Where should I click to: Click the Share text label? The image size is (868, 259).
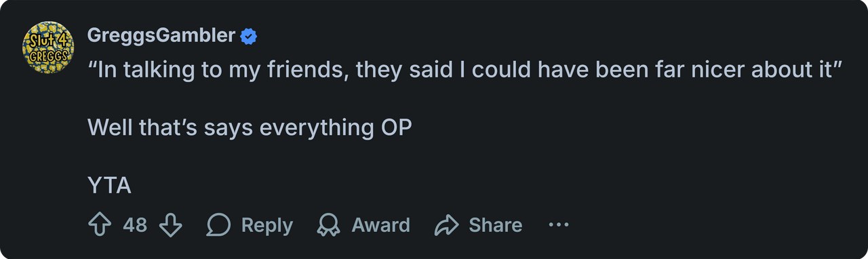coord(496,225)
